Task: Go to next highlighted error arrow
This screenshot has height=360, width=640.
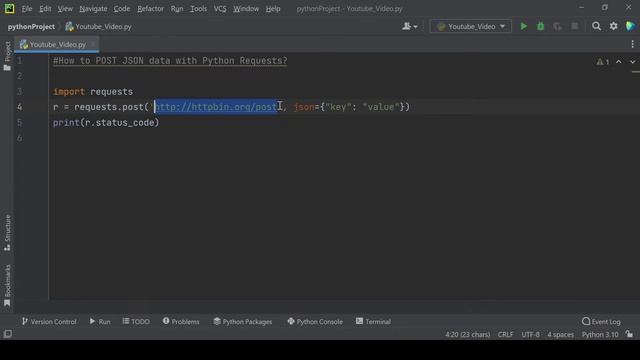Action: tap(632, 62)
